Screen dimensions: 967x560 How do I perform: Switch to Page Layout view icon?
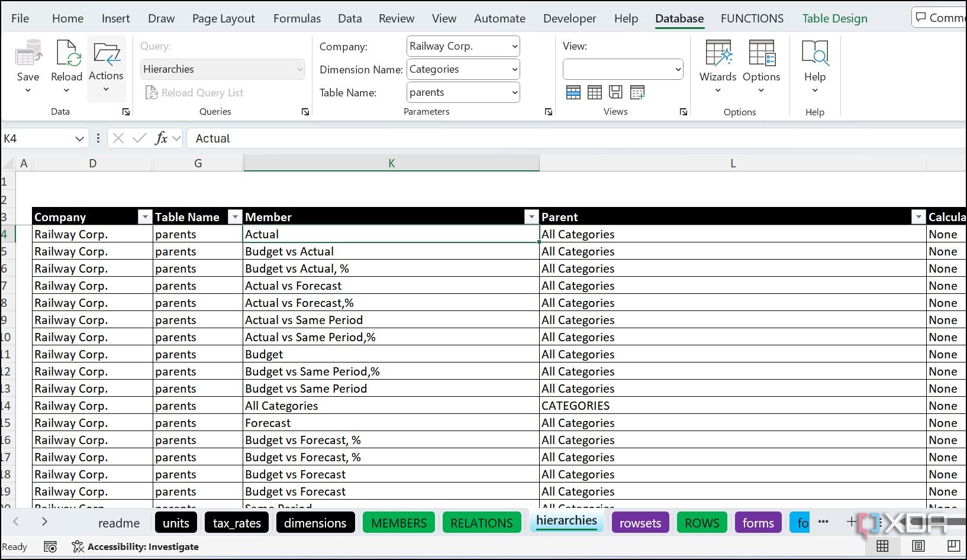[x=918, y=546]
